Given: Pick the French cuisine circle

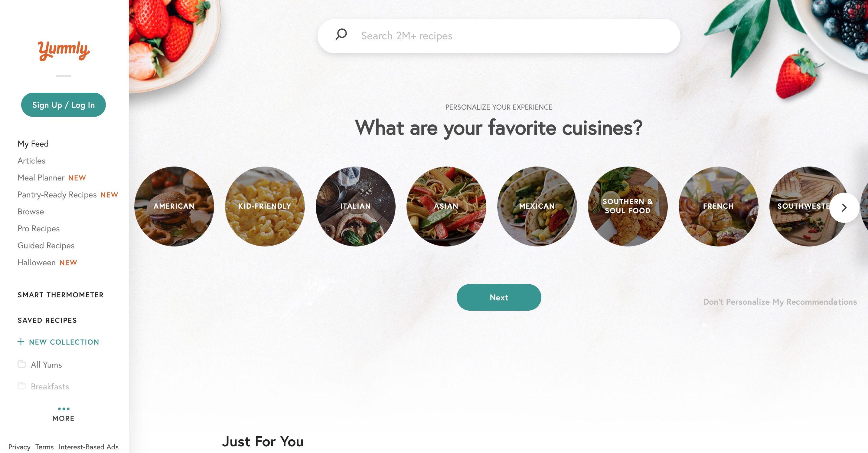Looking at the screenshot, I should click(718, 207).
